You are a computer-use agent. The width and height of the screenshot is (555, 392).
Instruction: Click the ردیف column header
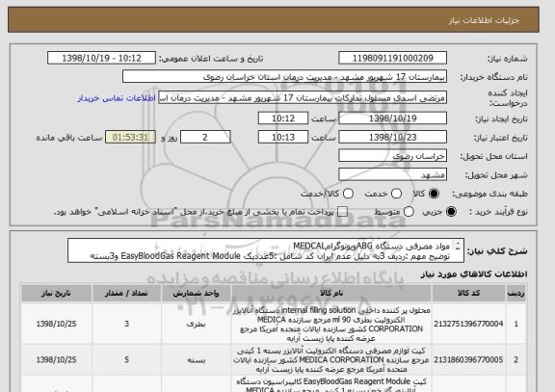516,294
